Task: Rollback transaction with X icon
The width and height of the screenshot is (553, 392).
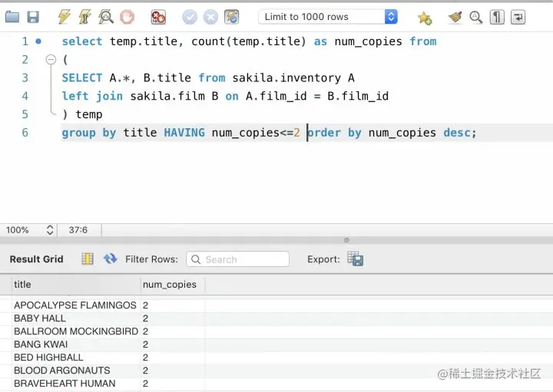Action: tap(210, 17)
